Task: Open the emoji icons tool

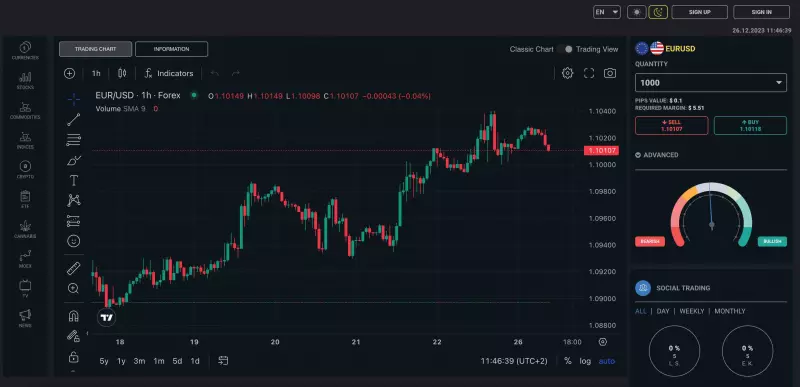Action: click(73, 241)
